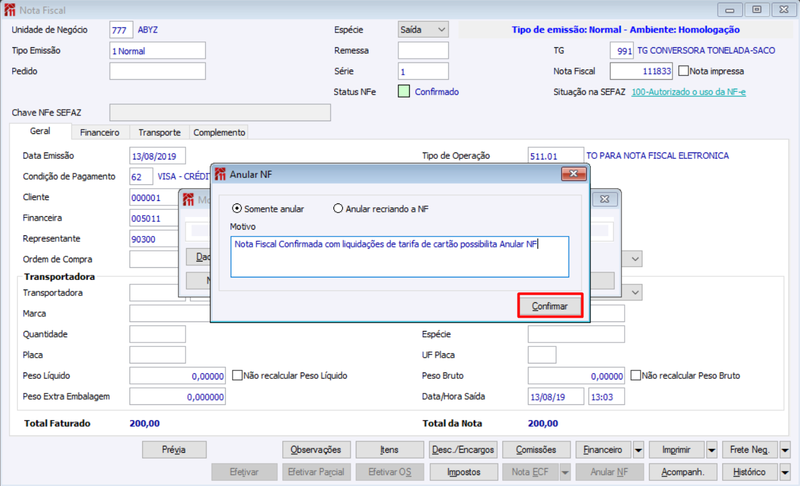Expand the Financeiro button dropdown arrow
Screen dimensions: 800x486
pos(638,450)
